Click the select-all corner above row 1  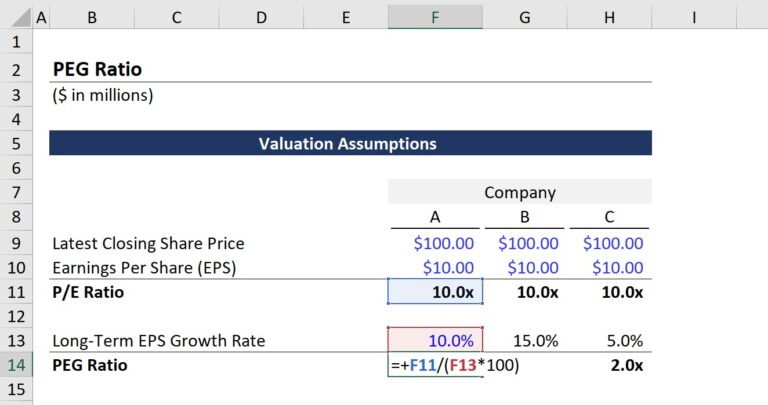[x=16, y=18]
